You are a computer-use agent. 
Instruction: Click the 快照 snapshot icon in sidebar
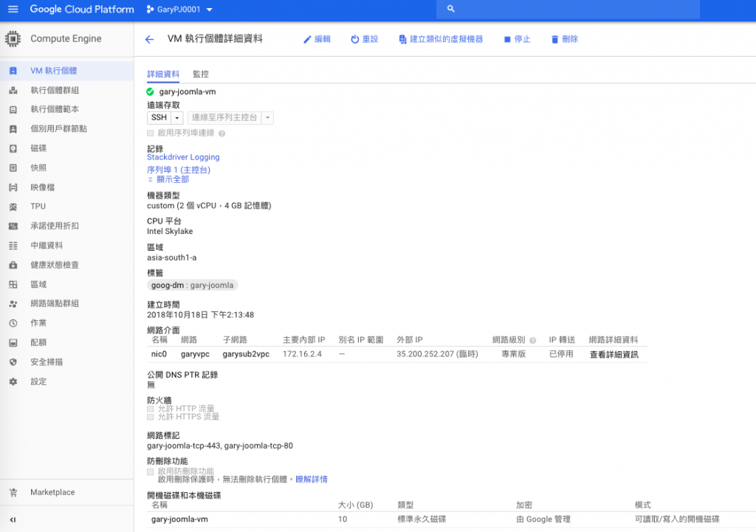tap(13, 167)
